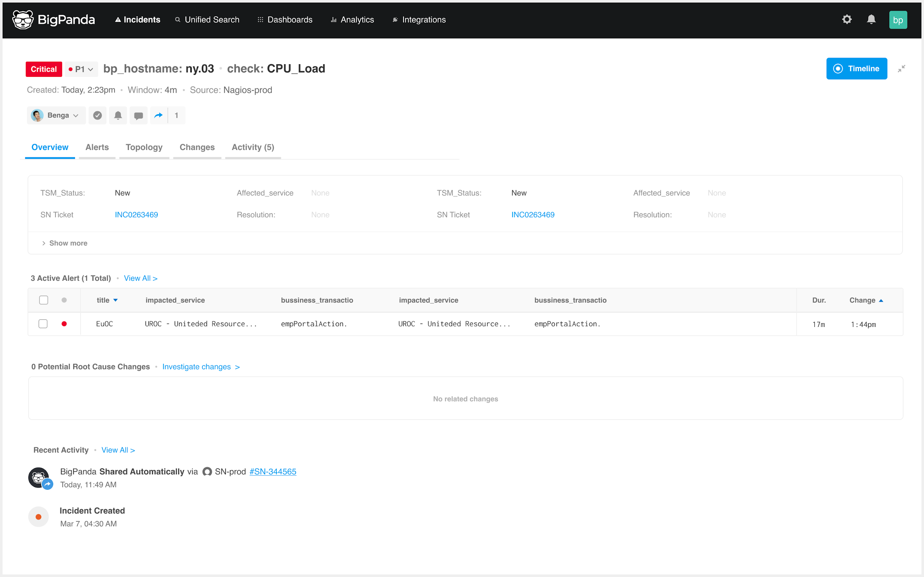Open Unified Search navigation item
The height and width of the screenshot is (577, 924).
(207, 20)
